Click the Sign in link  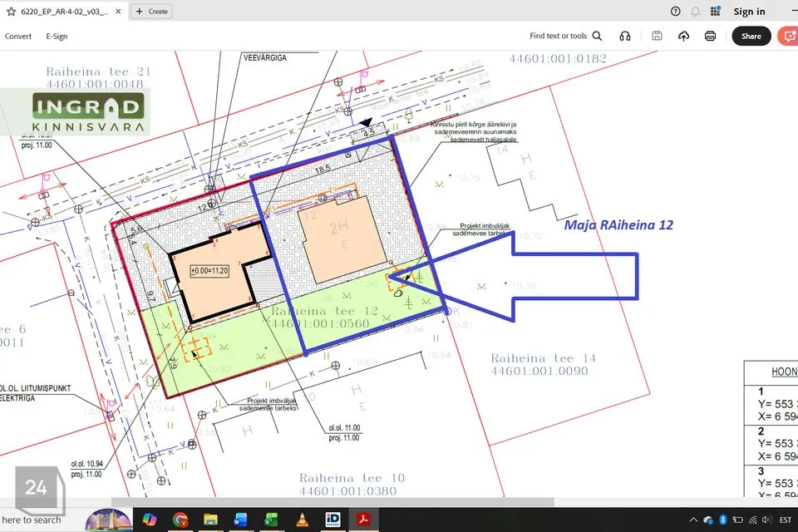749,12
